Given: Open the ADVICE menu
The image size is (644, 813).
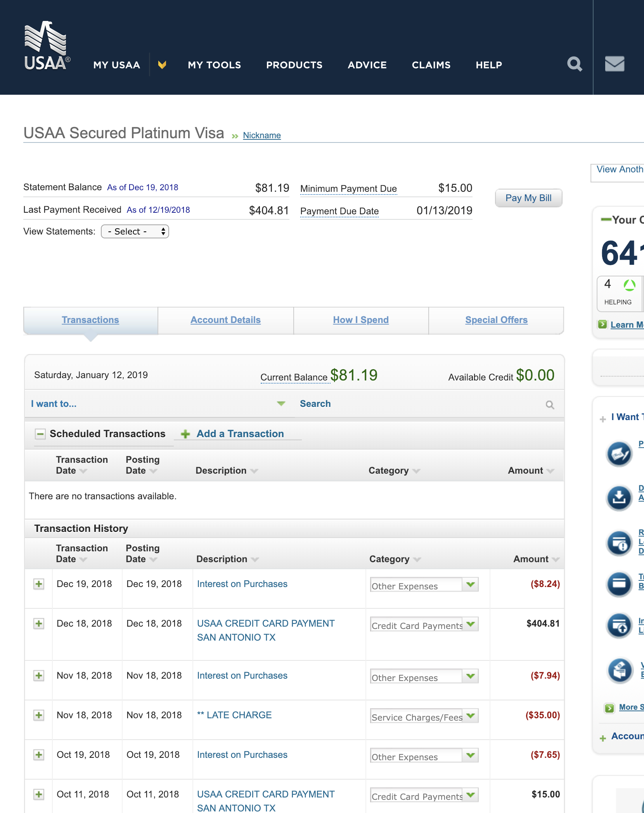Looking at the screenshot, I should tap(367, 65).
